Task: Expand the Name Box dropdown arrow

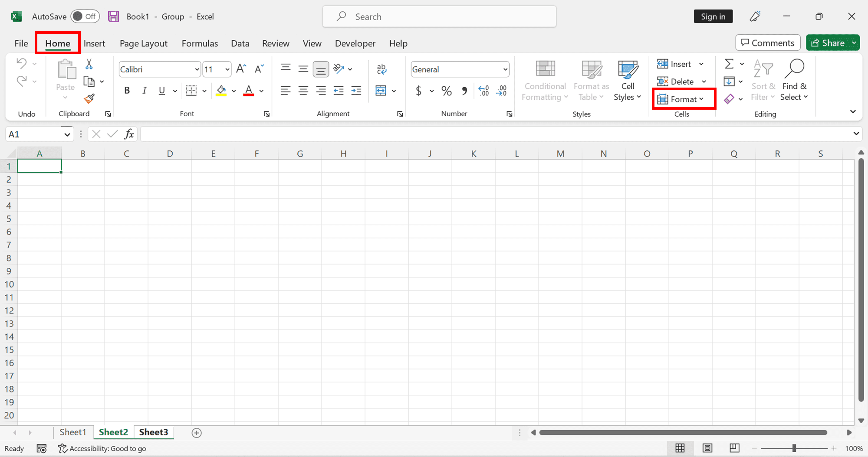Action: point(67,134)
